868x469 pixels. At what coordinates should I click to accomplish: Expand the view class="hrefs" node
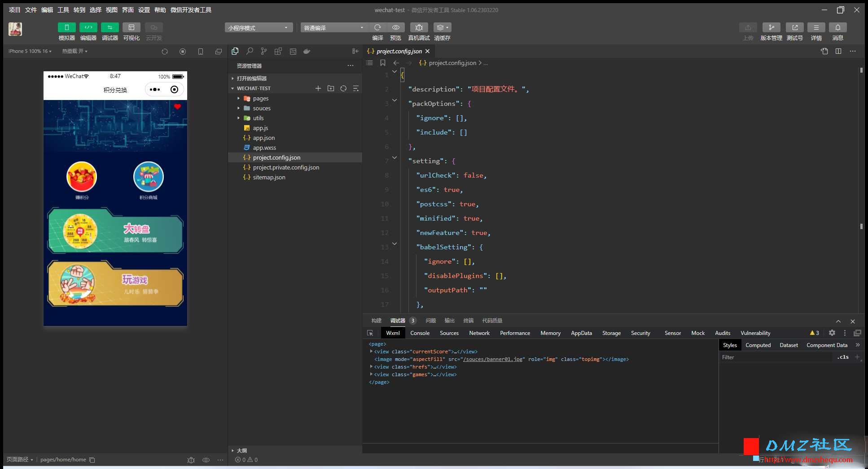pyautogui.click(x=371, y=367)
